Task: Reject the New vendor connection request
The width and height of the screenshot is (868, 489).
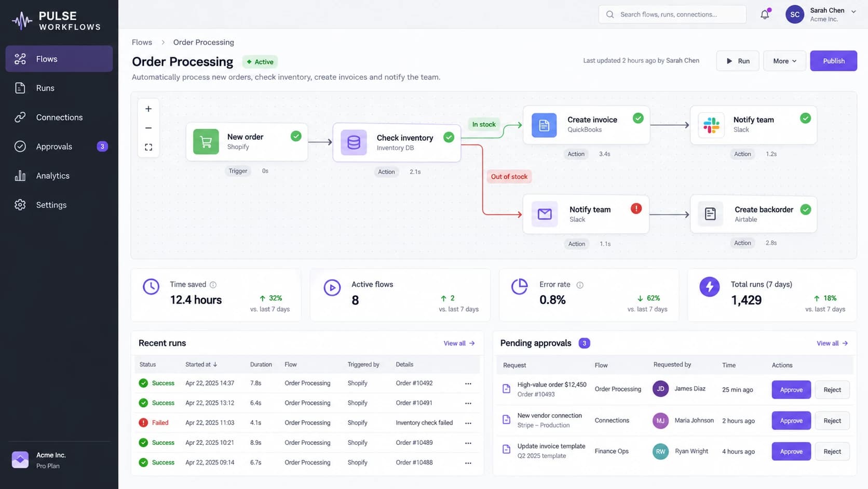Action: pos(832,421)
